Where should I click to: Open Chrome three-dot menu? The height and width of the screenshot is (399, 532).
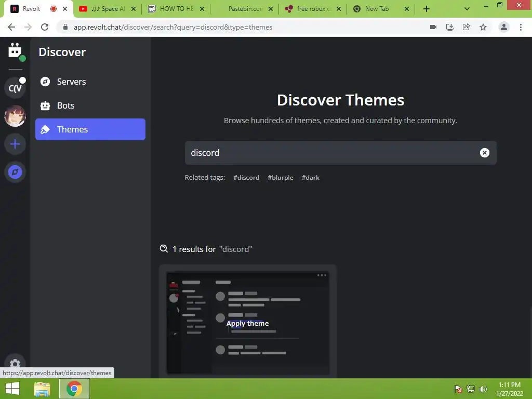(521, 27)
